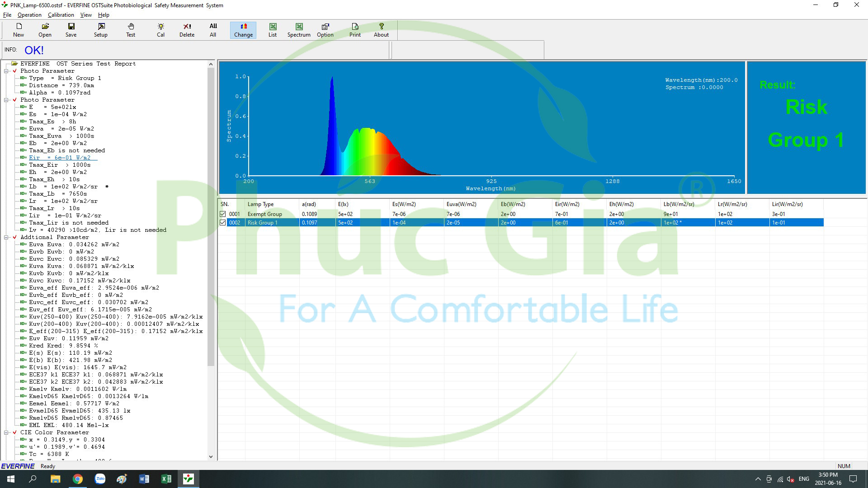Click the ENG language indicator

point(804,479)
